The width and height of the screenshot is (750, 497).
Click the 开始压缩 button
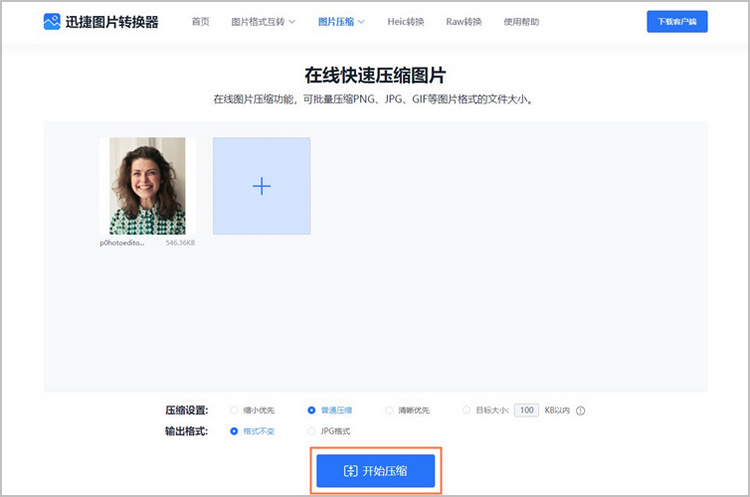pyautogui.click(x=375, y=471)
